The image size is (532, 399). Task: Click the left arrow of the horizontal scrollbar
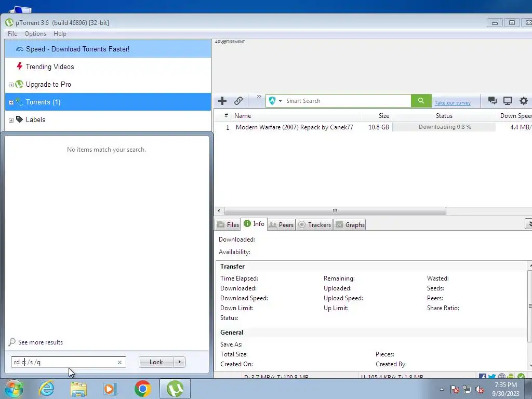[x=219, y=211]
